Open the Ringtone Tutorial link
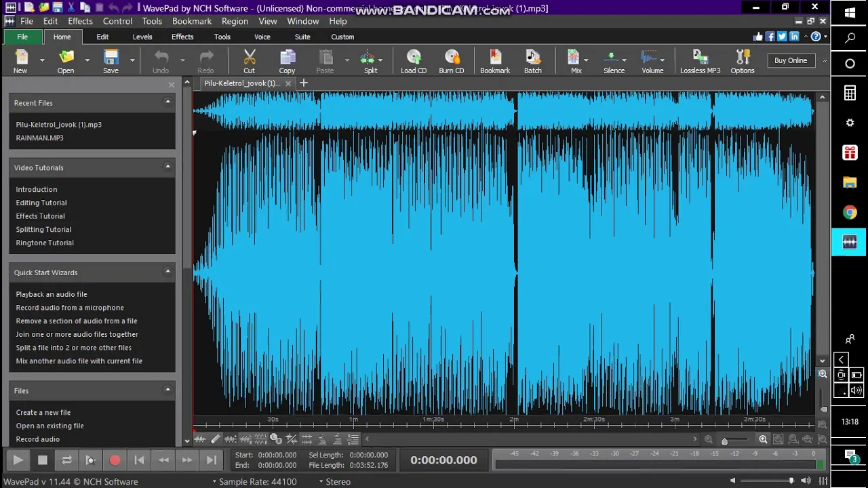 pos(45,243)
